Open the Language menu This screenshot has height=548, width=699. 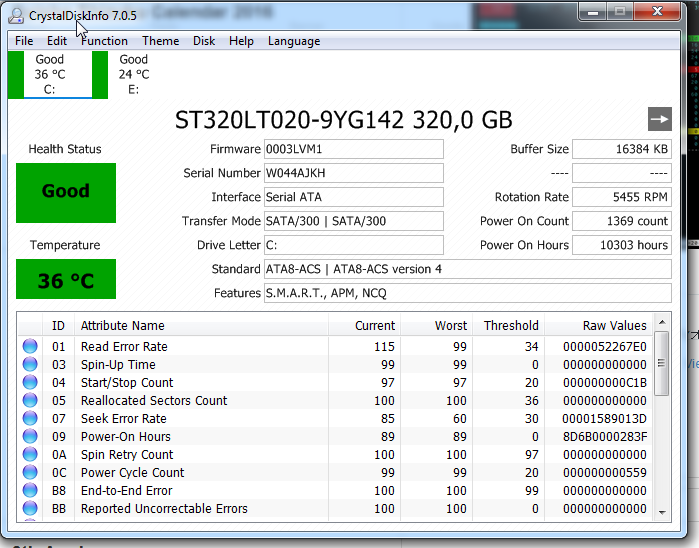[x=293, y=41]
